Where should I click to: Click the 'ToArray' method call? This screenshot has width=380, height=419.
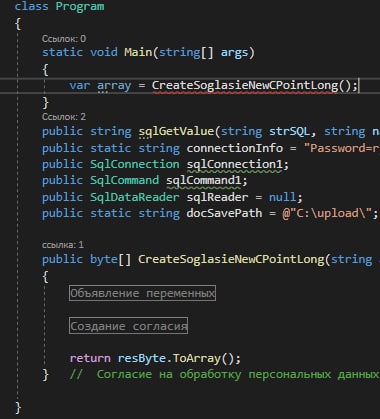[197, 359]
